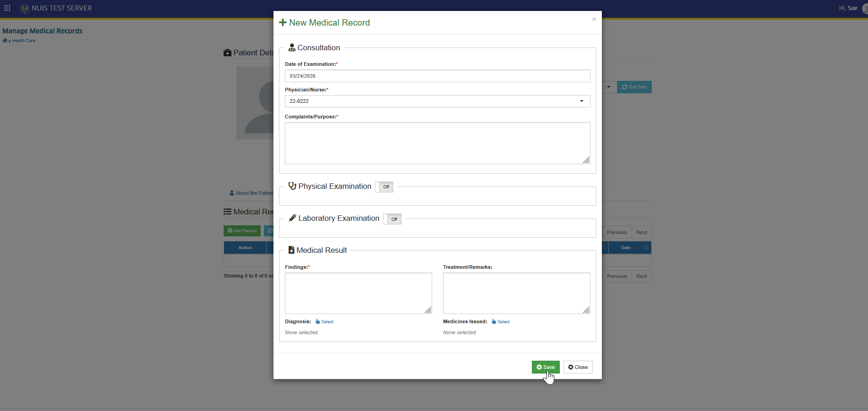
Task: Click the Manage Medical Records heading
Action: point(43,31)
